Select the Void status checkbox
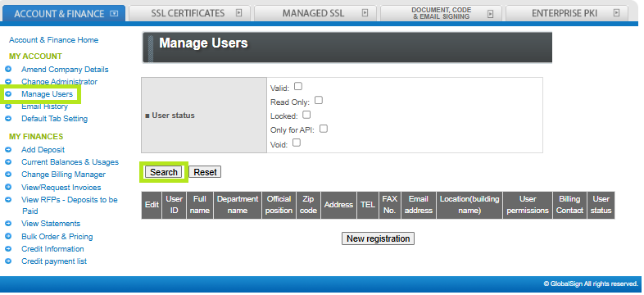 [x=296, y=143]
